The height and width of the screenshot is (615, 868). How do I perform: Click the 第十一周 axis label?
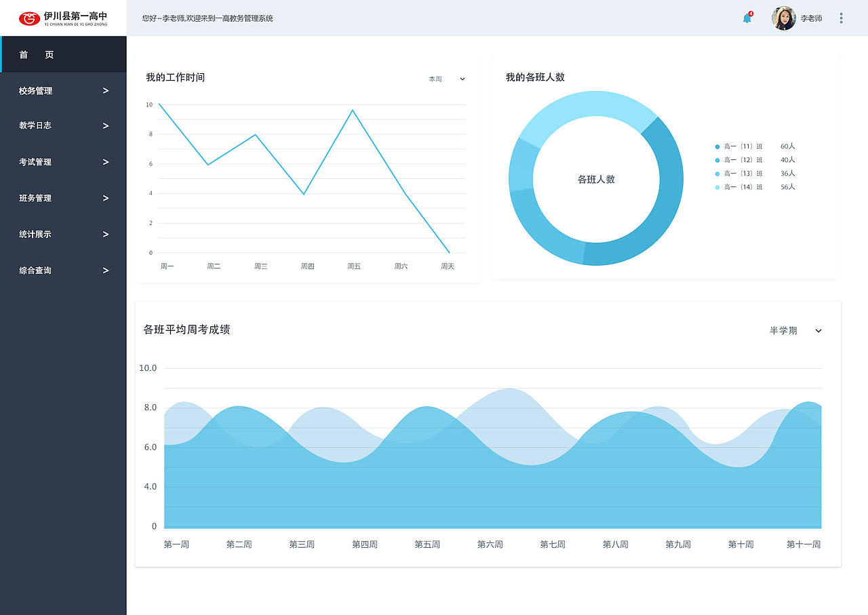click(804, 544)
